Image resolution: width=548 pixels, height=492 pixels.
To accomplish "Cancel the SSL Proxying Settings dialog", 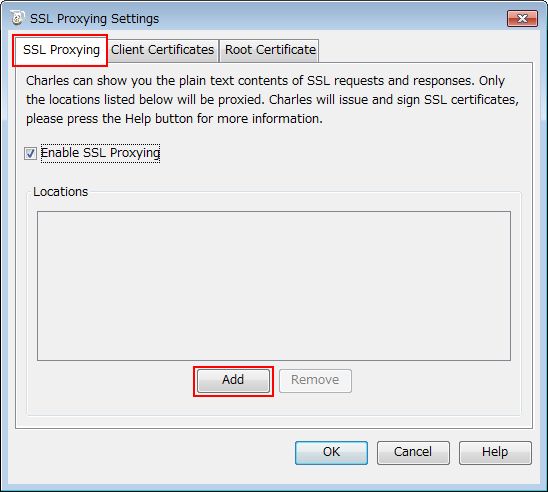I will (413, 453).
